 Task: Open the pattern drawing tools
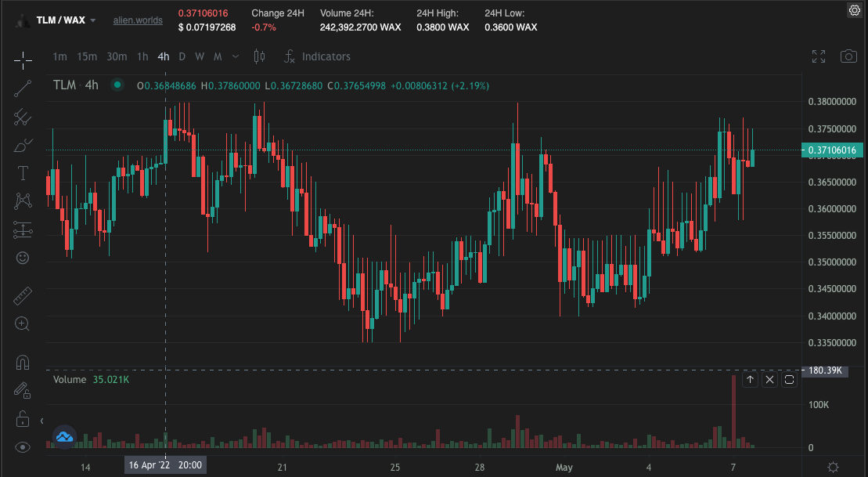click(23, 201)
